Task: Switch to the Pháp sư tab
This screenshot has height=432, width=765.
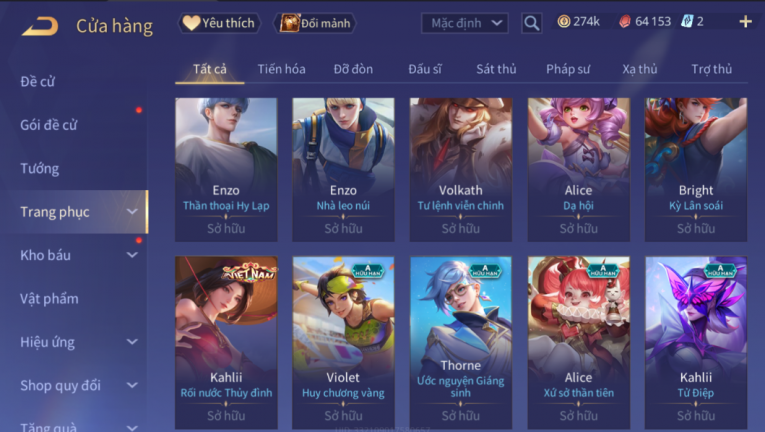Action: [x=568, y=69]
